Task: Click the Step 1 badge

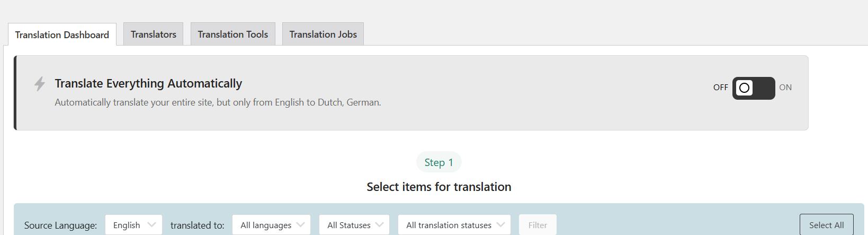Action: pyautogui.click(x=439, y=162)
